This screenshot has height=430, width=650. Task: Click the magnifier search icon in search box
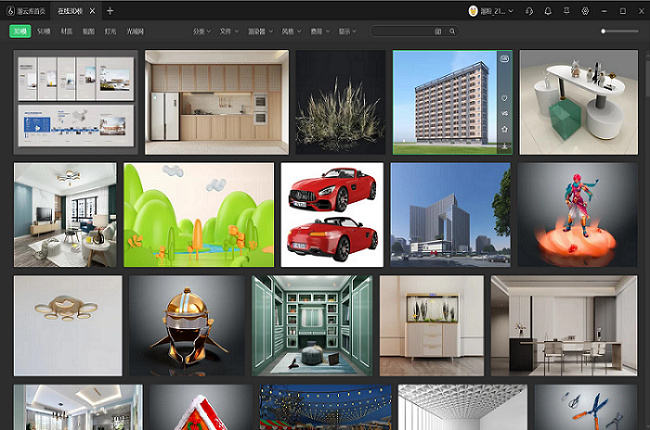[x=452, y=32]
